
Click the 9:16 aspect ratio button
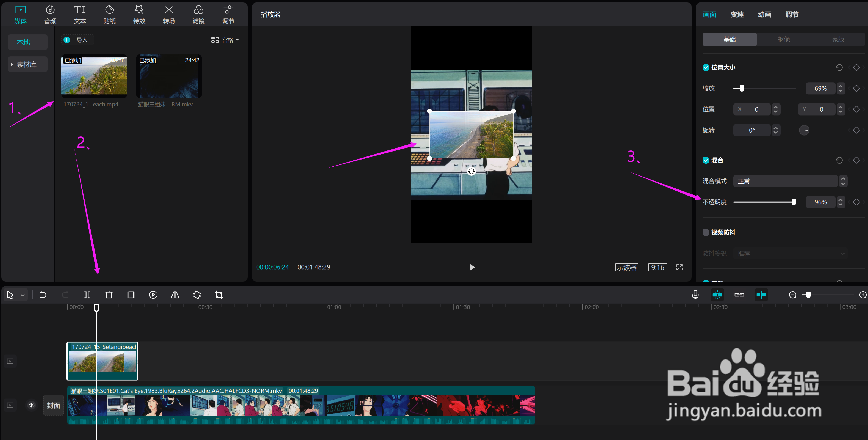[x=658, y=267]
